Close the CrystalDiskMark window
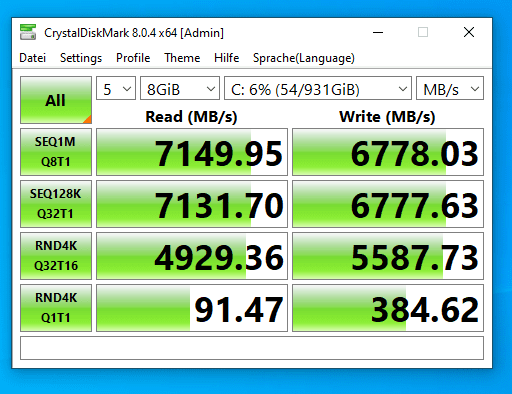 (469, 32)
